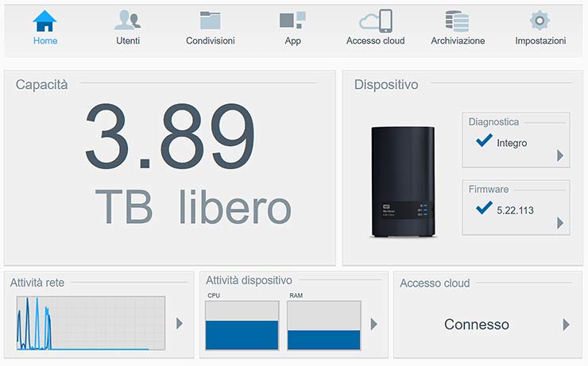This screenshot has height=366, width=588.
Task: Open Accesso cloud panel arrow
Action: pyautogui.click(x=567, y=325)
